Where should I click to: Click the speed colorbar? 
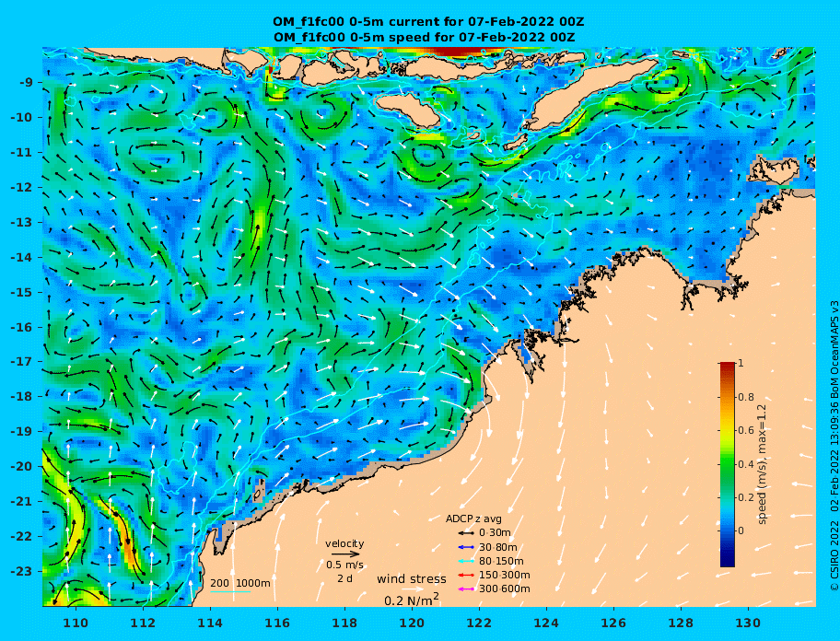click(x=728, y=464)
